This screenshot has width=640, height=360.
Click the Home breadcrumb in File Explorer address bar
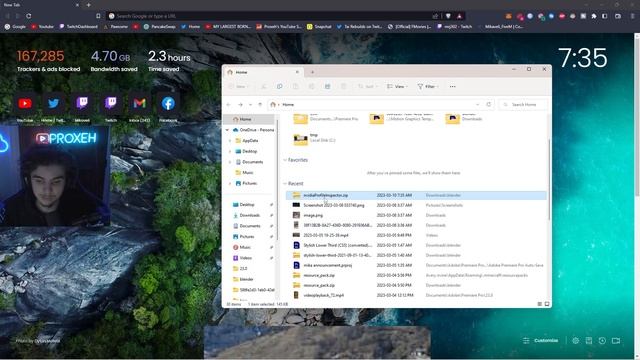pos(288,105)
